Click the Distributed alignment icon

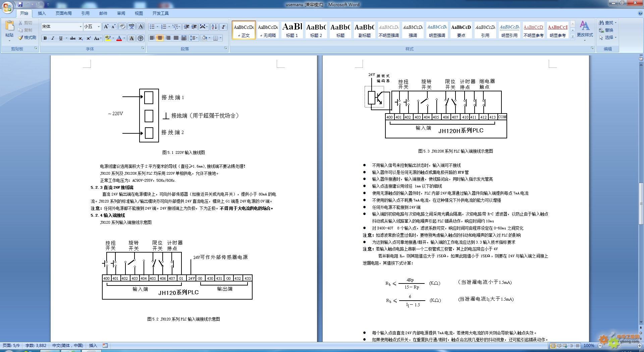(184, 38)
